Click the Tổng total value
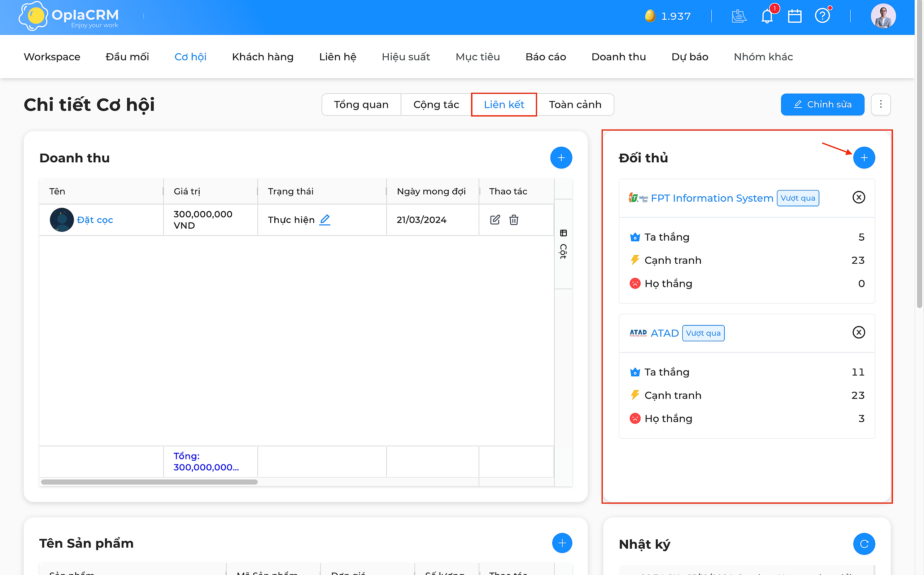Screen dimensions: 924x575 [x=206, y=461]
